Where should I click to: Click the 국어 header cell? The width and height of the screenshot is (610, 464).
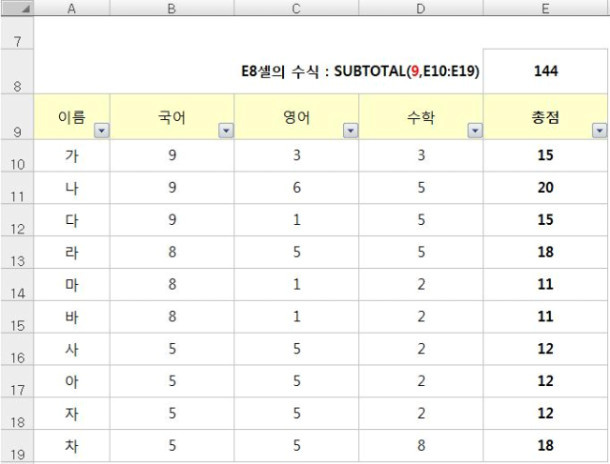[x=172, y=117]
